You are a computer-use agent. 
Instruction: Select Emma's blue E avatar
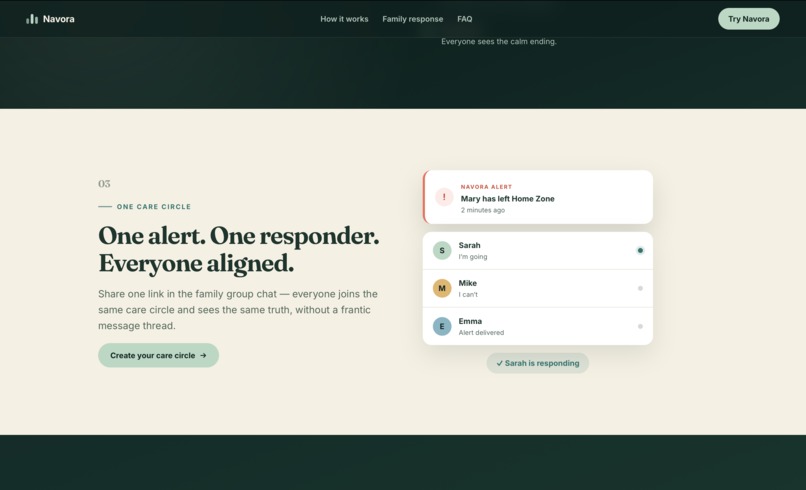pos(442,326)
